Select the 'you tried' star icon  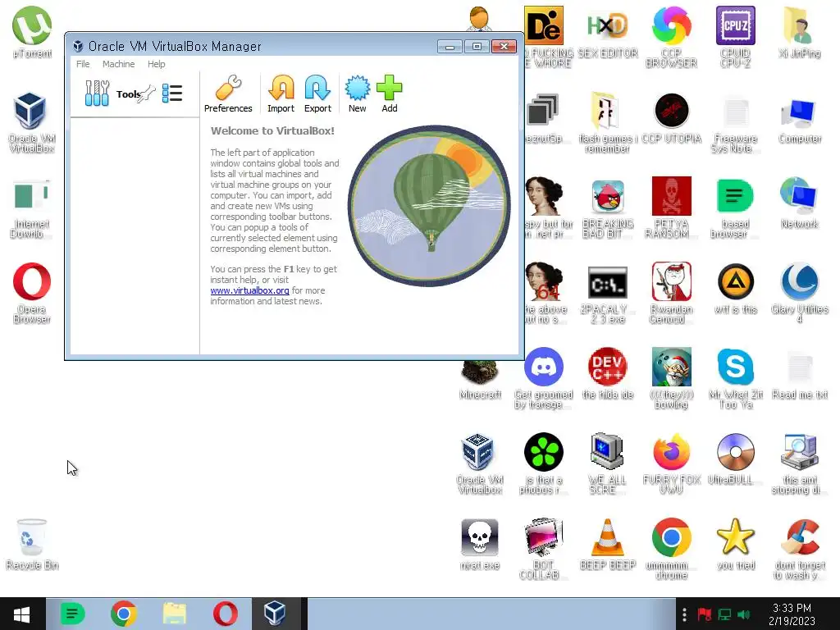[x=736, y=544]
